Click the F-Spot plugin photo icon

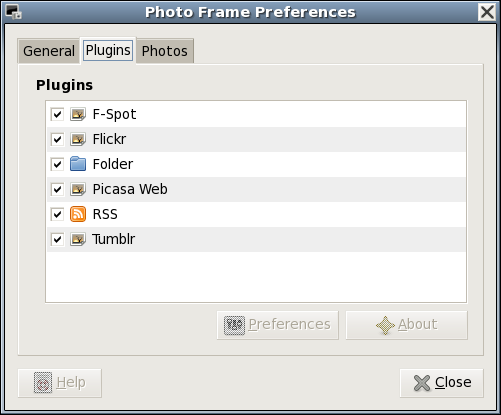[x=78, y=114]
